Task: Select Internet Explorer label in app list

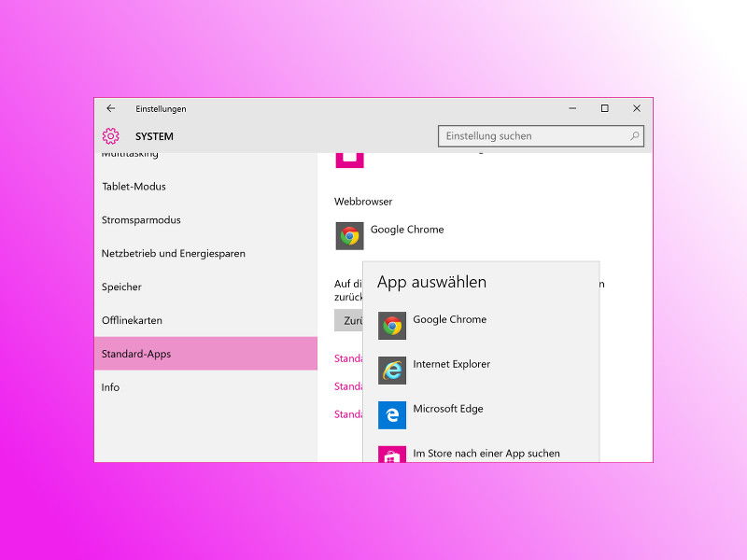Action: 452,364
